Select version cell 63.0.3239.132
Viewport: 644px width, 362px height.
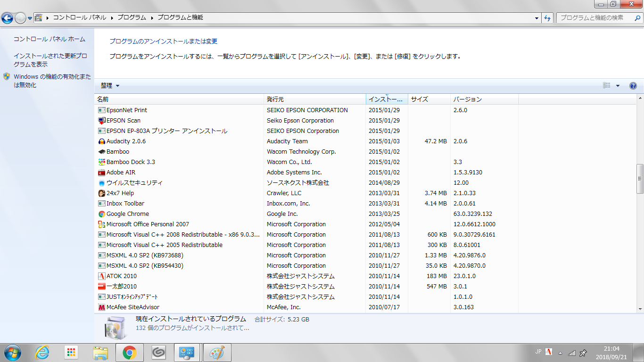(x=473, y=214)
